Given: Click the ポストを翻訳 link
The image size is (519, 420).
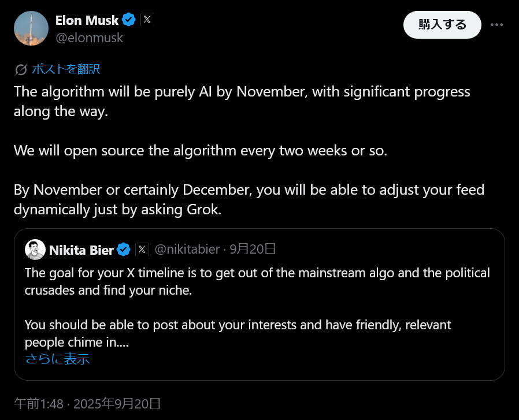Looking at the screenshot, I should [x=65, y=69].
